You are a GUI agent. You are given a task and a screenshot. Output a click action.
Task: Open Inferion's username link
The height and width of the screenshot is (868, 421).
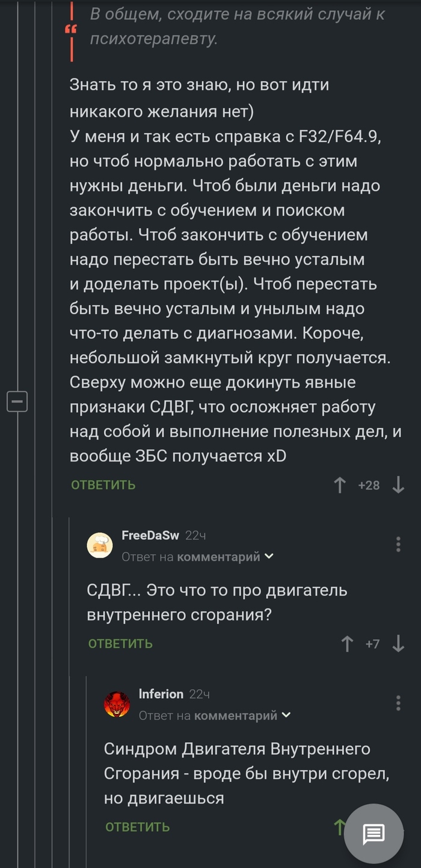162,694
